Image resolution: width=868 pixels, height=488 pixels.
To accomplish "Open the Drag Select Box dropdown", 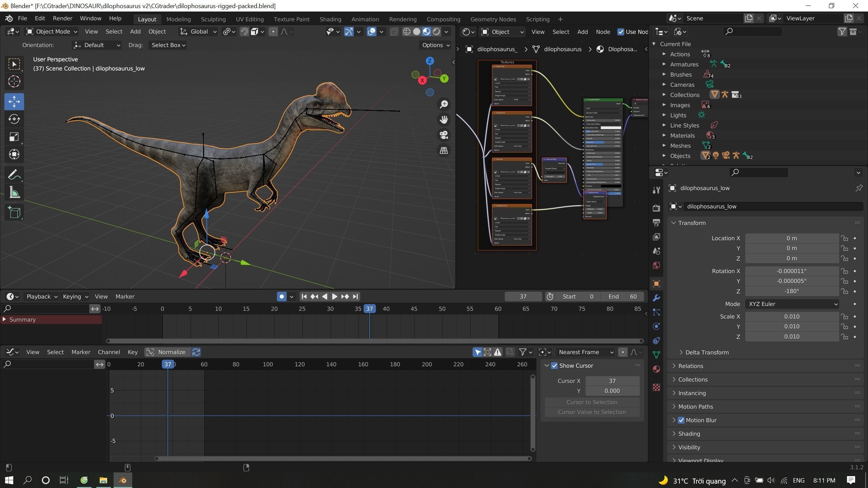I will click(x=168, y=45).
